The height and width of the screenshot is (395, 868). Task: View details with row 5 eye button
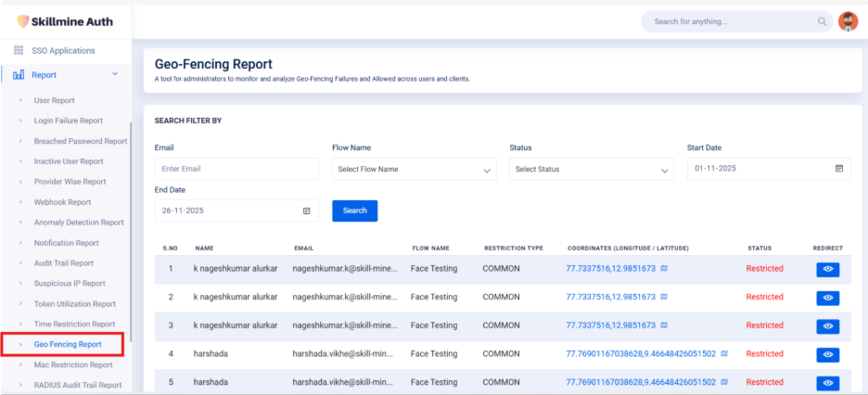coord(827,383)
